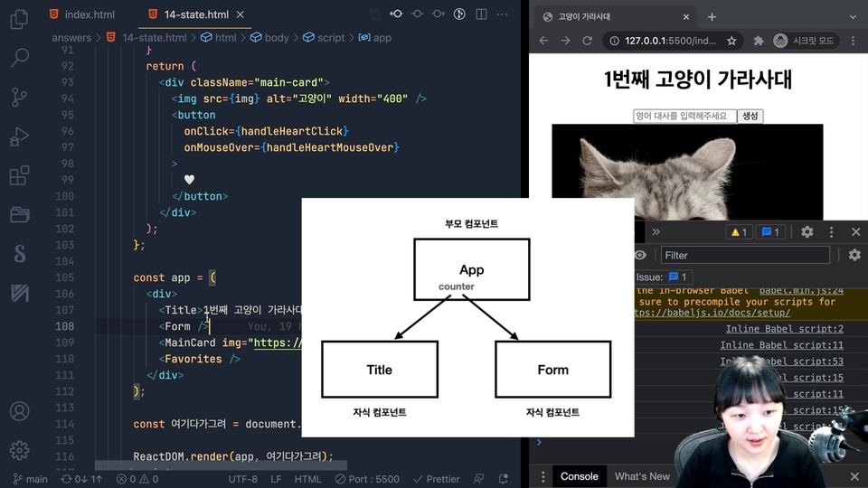Open DevTools customize three-dot menu

click(831, 232)
